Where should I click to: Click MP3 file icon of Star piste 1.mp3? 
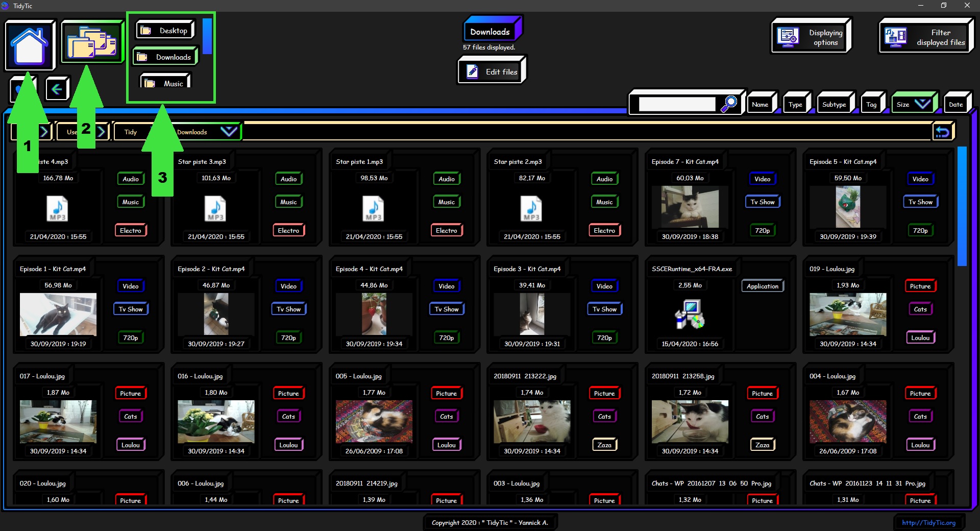click(x=374, y=209)
